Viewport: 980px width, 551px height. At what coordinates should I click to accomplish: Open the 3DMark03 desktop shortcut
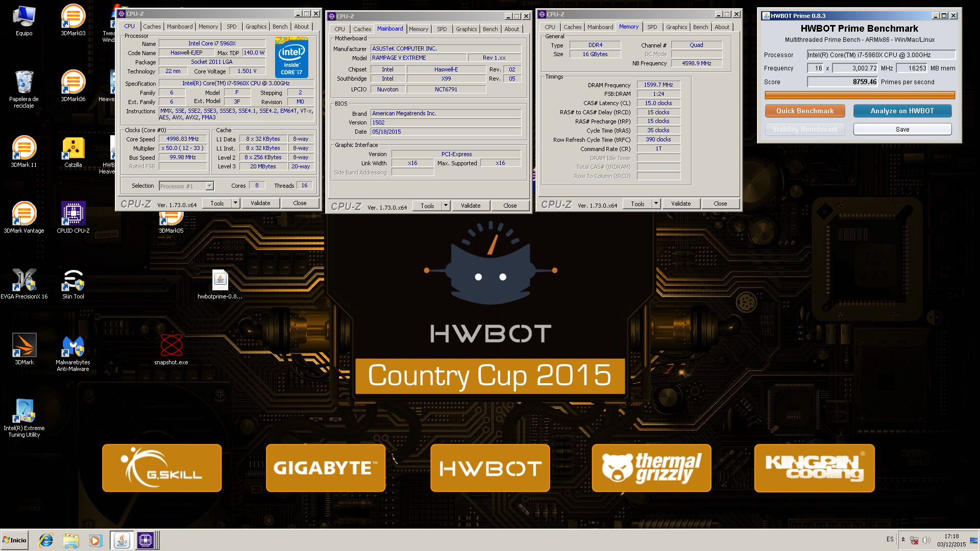coord(73,21)
